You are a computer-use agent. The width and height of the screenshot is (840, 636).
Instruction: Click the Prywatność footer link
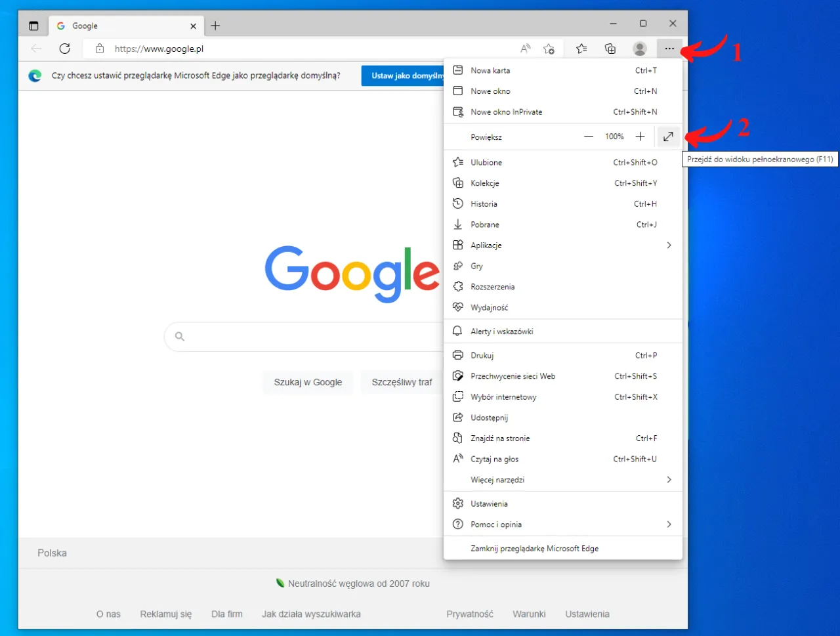[x=470, y=614]
